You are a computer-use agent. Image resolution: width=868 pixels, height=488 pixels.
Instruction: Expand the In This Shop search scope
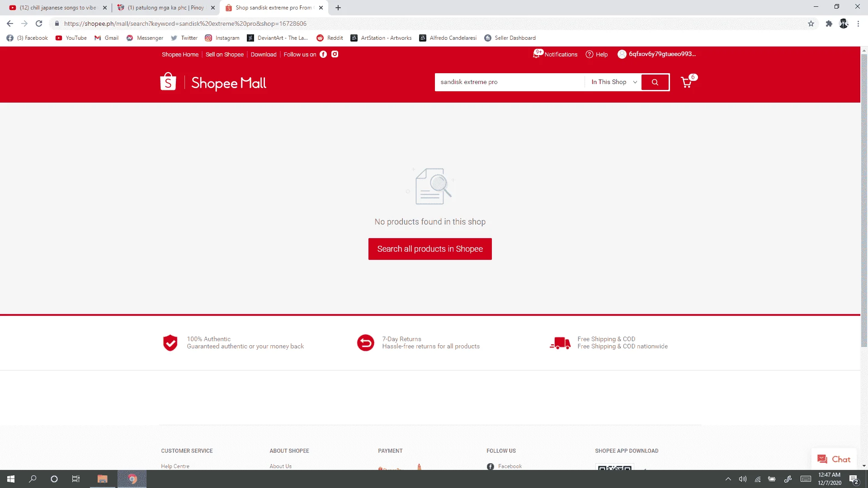pyautogui.click(x=613, y=82)
